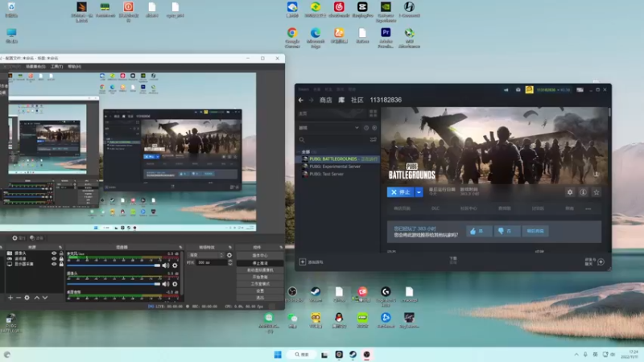Screen dimensions: 644x362
Task: Open the OBS scene transition type dropdown
Action: click(206, 255)
